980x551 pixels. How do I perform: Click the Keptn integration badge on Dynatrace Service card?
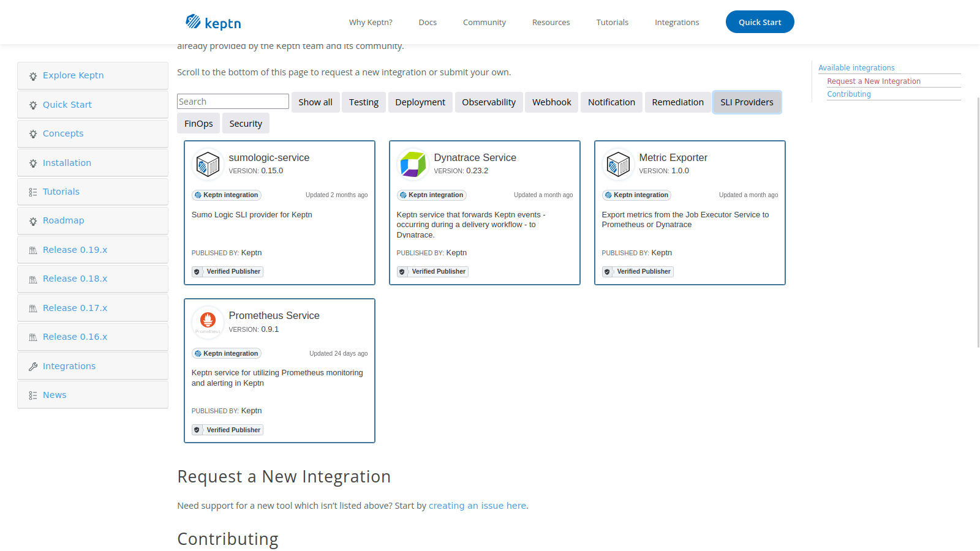click(432, 195)
